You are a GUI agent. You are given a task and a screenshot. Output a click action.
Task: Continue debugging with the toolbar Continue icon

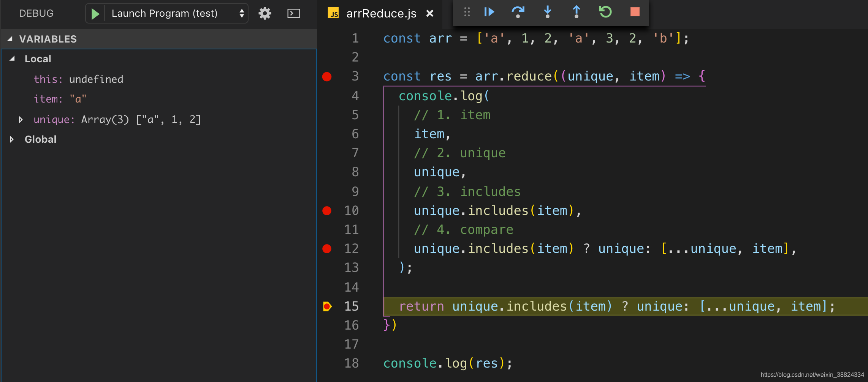pos(489,12)
